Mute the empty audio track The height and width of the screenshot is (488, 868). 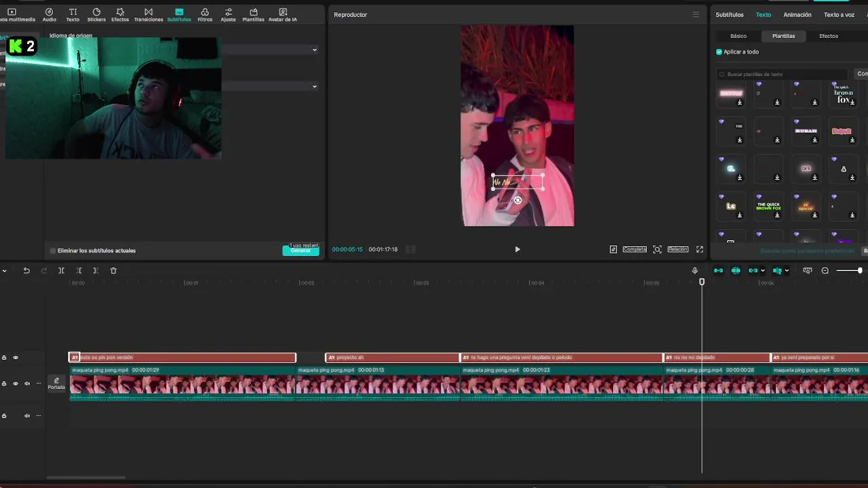pyautogui.click(x=27, y=415)
